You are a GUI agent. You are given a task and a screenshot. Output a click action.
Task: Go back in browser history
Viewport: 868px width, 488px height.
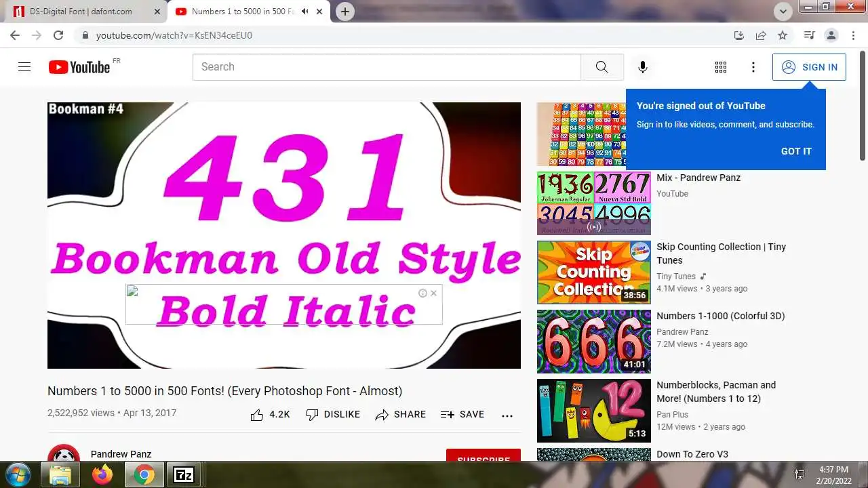coord(15,35)
